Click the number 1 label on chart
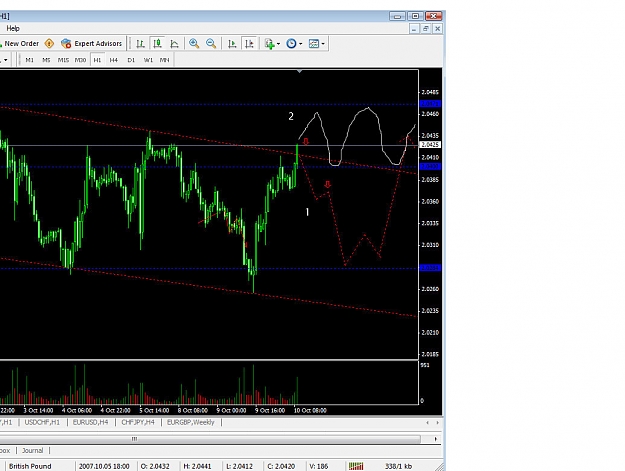The width and height of the screenshot is (625, 471). click(307, 212)
